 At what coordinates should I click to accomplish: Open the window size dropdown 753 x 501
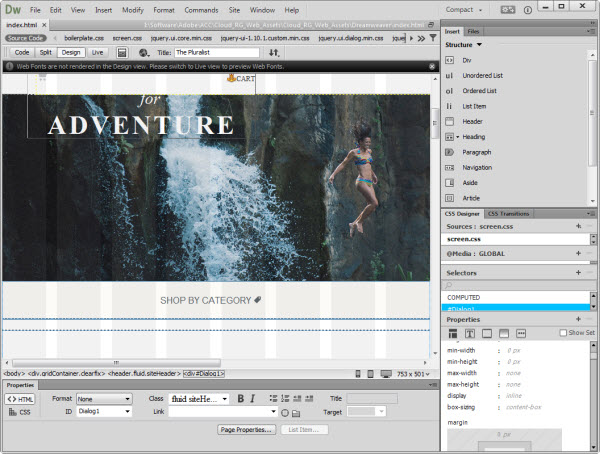(x=413, y=374)
